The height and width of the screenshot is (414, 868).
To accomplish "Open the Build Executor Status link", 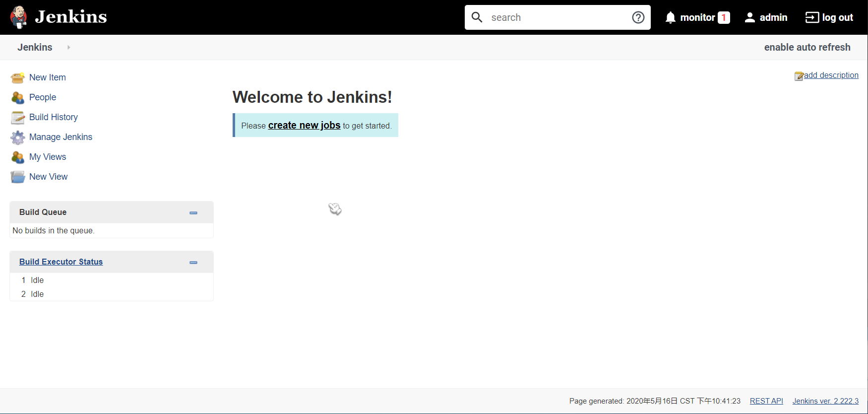I will coord(61,262).
